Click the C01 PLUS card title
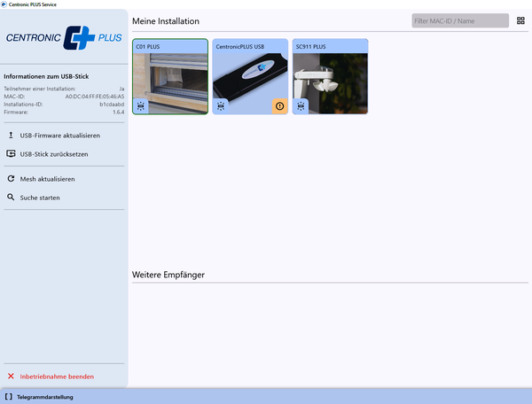The height and width of the screenshot is (404, 532). 148,46
